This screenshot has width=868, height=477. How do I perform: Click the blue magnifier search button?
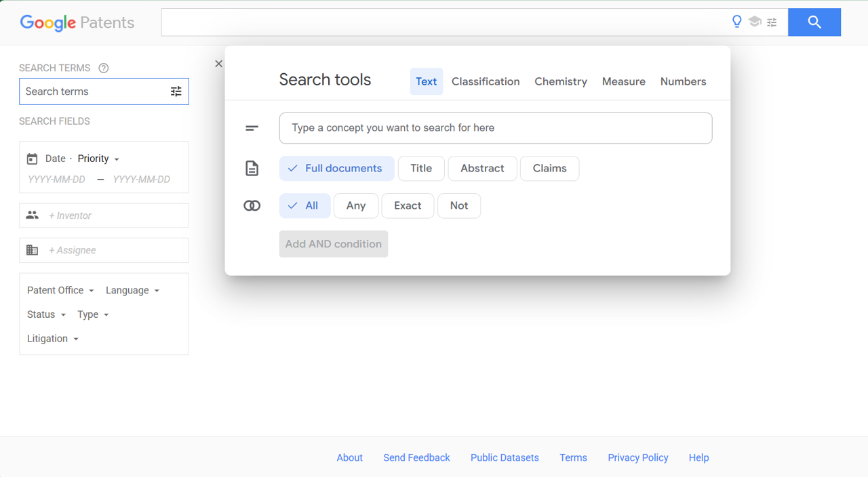[814, 22]
